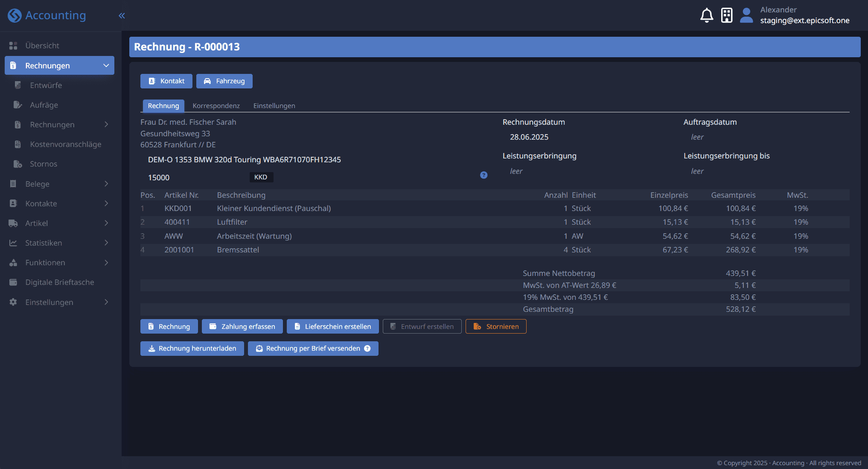Expand the Artikel menu arrow
This screenshot has width=868, height=469.
106,223
